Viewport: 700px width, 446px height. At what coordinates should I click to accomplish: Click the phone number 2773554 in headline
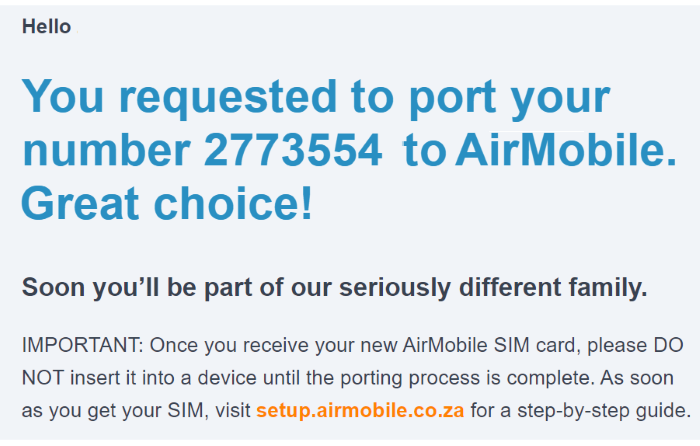(293, 151)
